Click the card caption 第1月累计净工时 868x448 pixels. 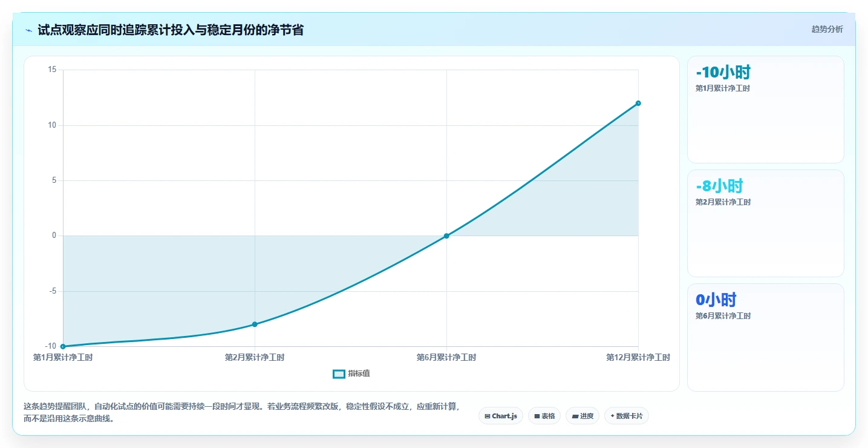[723, 88]
